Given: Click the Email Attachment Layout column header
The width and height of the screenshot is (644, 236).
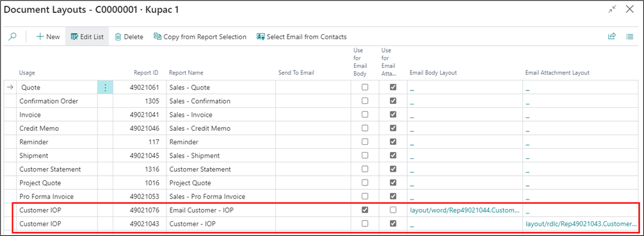Looking at the screenshot, I should pyautogui.click(x=558, y=72).
